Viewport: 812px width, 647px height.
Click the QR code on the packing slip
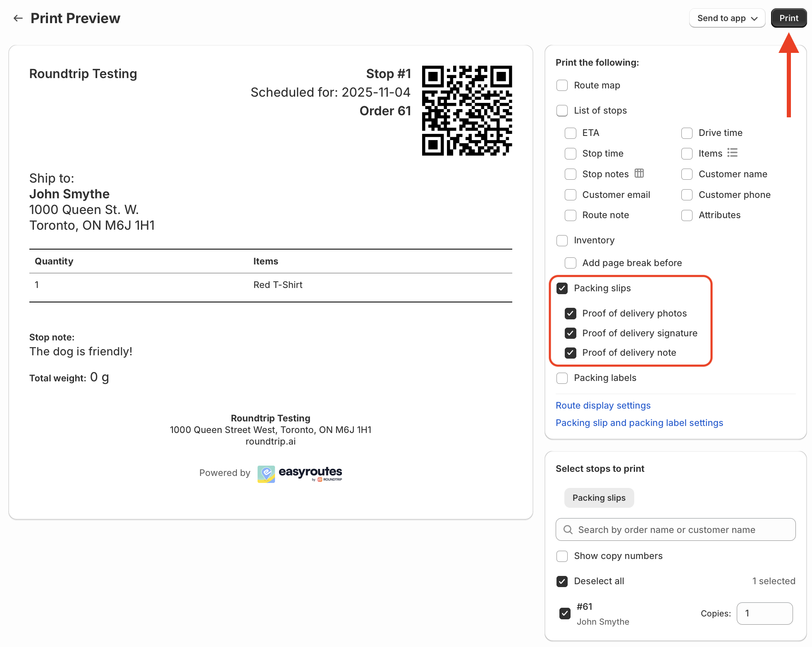467,111
